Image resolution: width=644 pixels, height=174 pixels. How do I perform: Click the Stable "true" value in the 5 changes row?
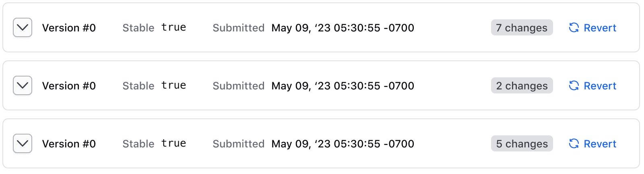point(173,143)
